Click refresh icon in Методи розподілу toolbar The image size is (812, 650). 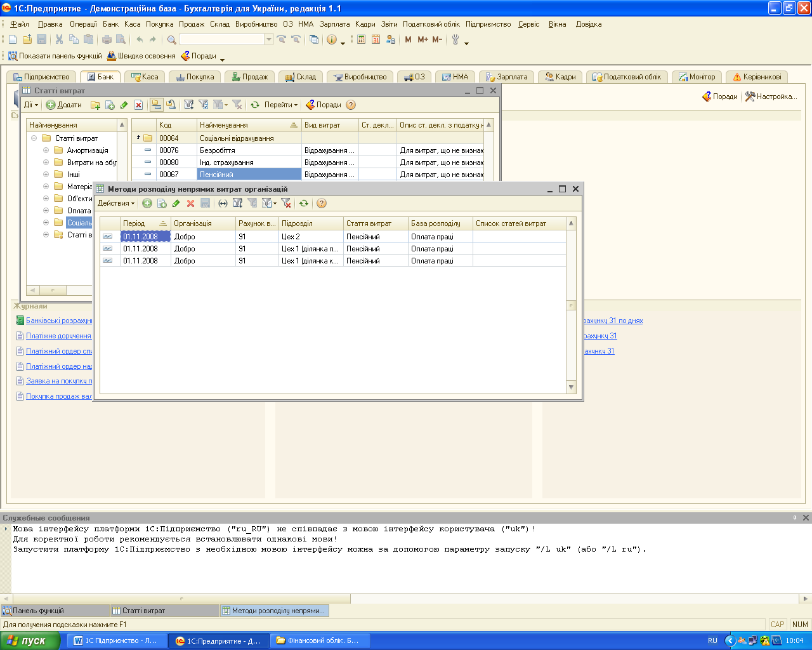tap(304, 203)
